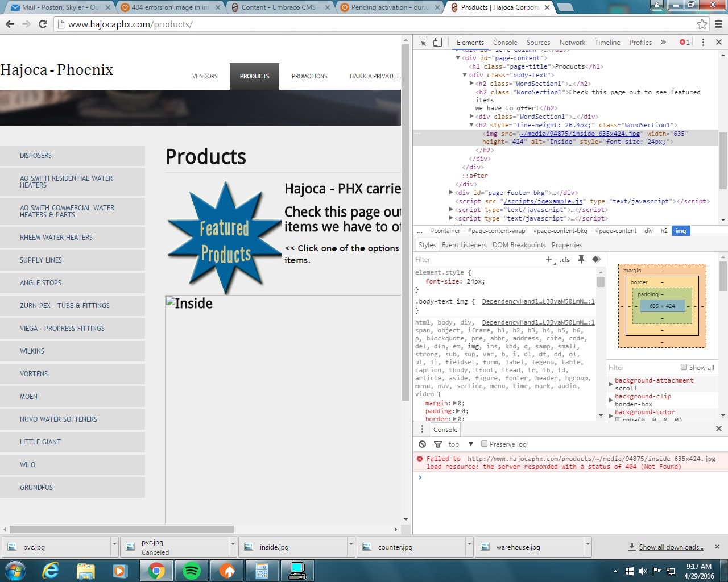Open the console context 'top' dropdown

pyautogui.click(x=461, y=444)
